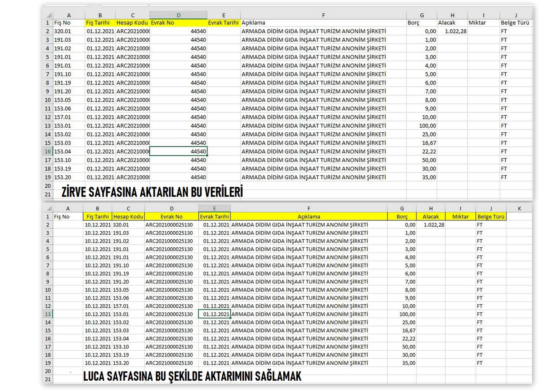Screen dimensions: 555x392
Task: Click yellow 'Borç' header in Luca sheet
Action: [x=402, y=217]
